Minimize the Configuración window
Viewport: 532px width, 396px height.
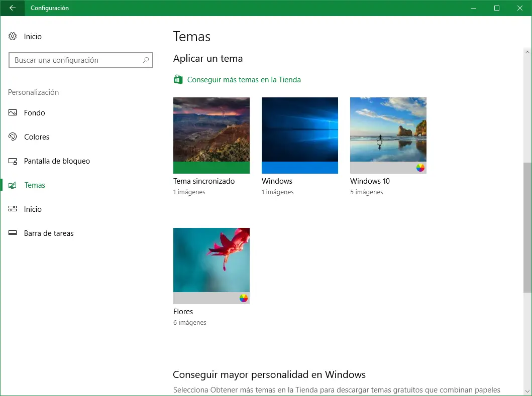click(x=474, y=8)
